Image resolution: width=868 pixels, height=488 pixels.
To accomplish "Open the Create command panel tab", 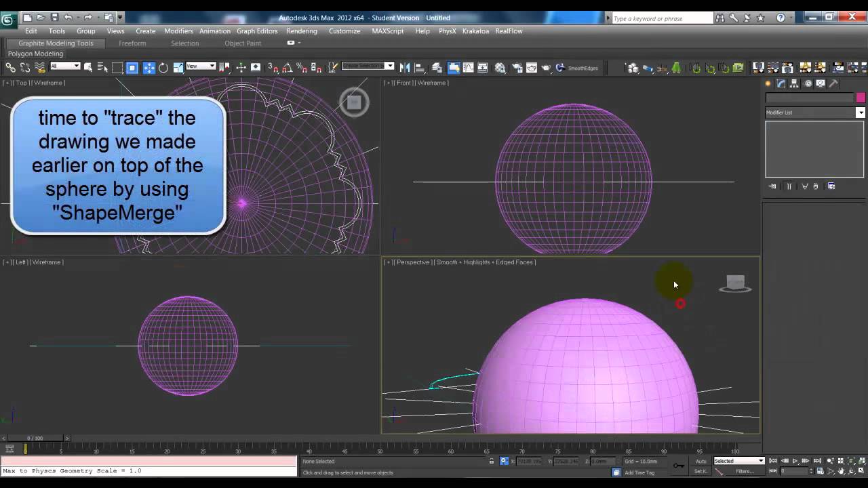I will (768, 83).
